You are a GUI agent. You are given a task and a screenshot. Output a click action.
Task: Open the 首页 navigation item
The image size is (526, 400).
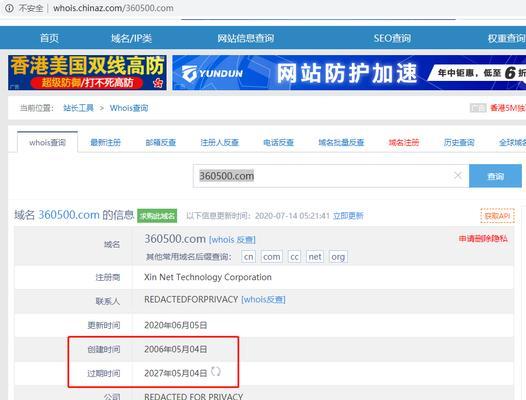(49, 38)
